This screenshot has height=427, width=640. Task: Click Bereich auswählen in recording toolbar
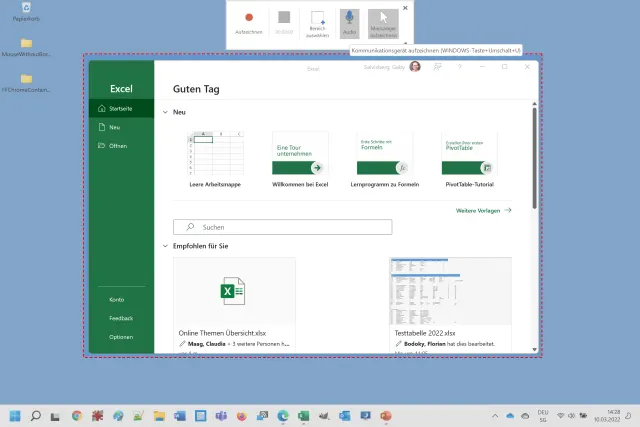(318, 21)
